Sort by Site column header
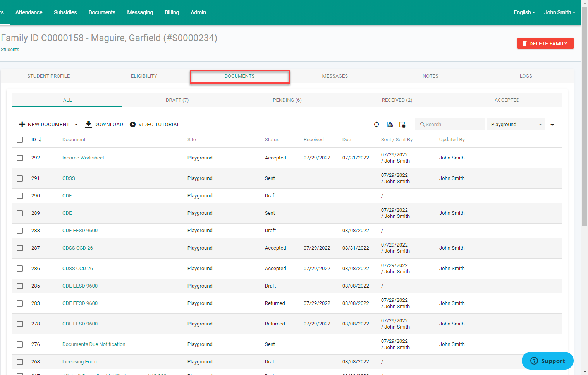The image size is (588, 375). point(192,140)
